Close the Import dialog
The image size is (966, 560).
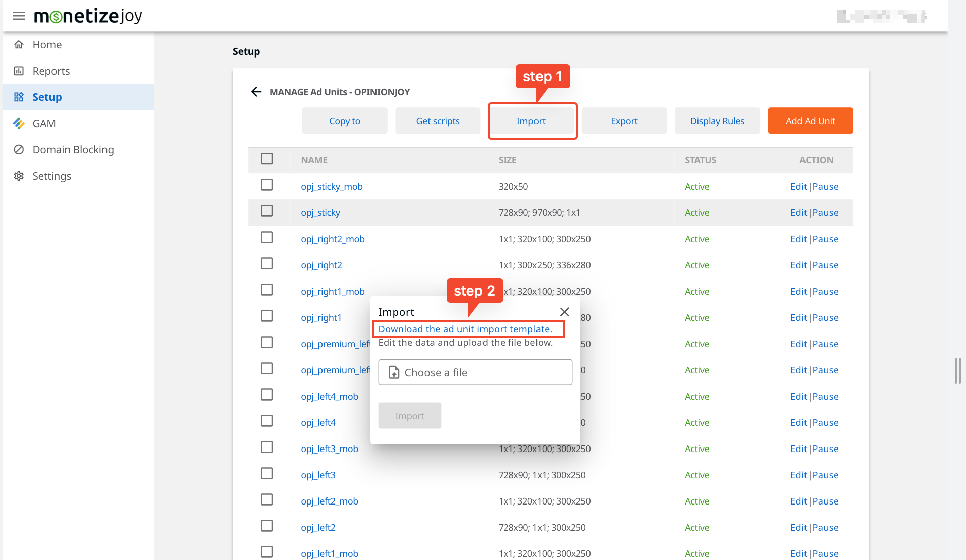[x=564, y=312]
